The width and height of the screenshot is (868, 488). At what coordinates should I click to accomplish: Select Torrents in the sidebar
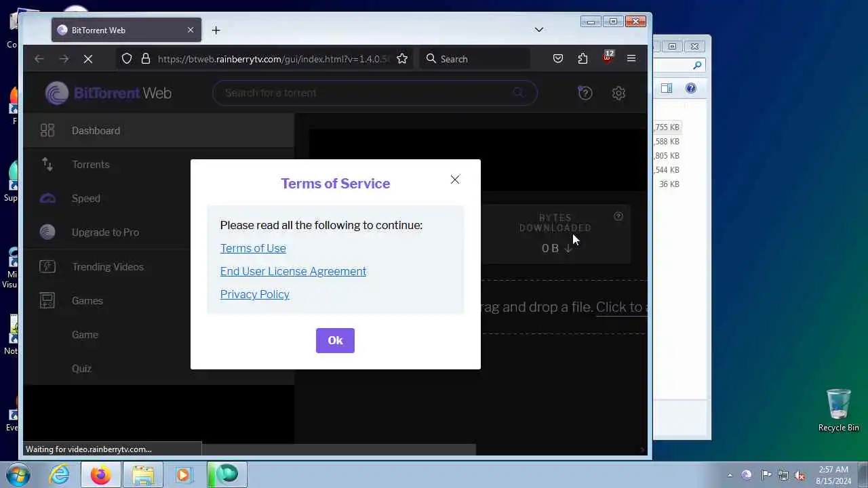[x=90, y=165]
